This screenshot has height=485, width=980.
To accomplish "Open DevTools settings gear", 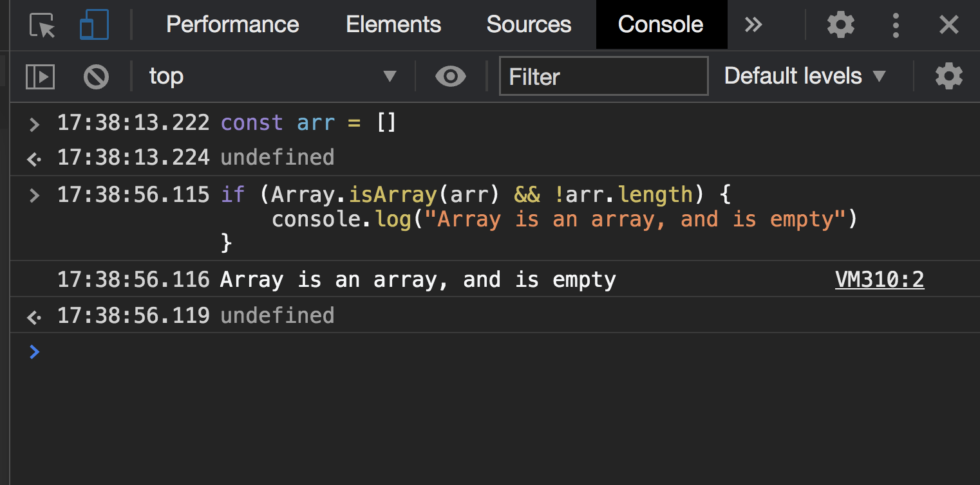I will coord(840,24).
